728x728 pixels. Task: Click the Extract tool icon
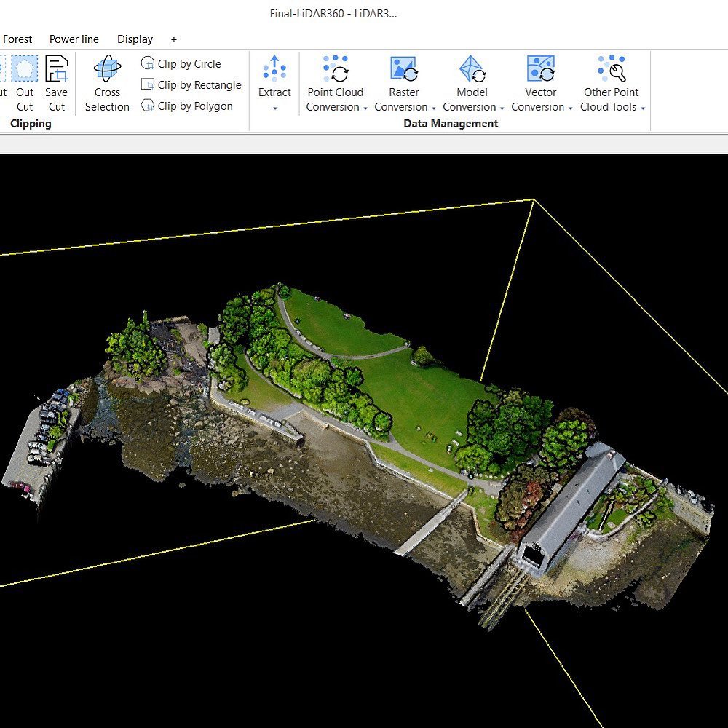(274, 68)
